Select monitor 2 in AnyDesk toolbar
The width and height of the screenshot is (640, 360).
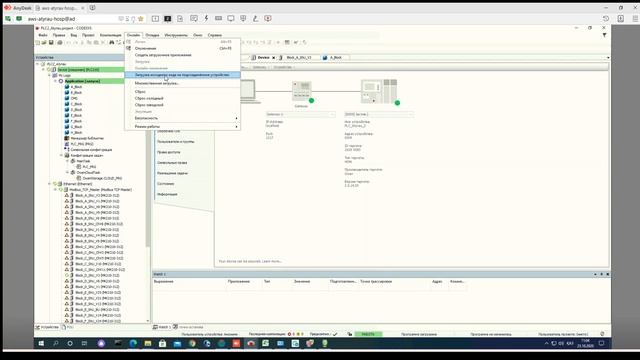pos(168,19)
